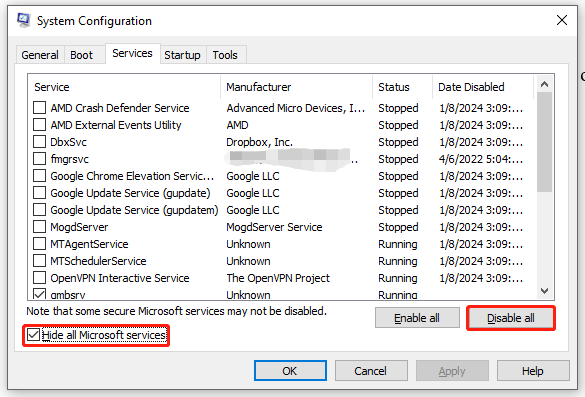This screenshot has width=585, height=397.
Task: Click the Cancel button
Action: (370, 371)
